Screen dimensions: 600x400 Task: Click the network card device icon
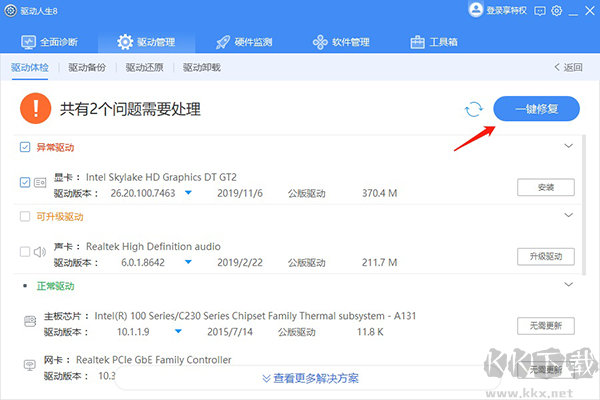(30, 365)
